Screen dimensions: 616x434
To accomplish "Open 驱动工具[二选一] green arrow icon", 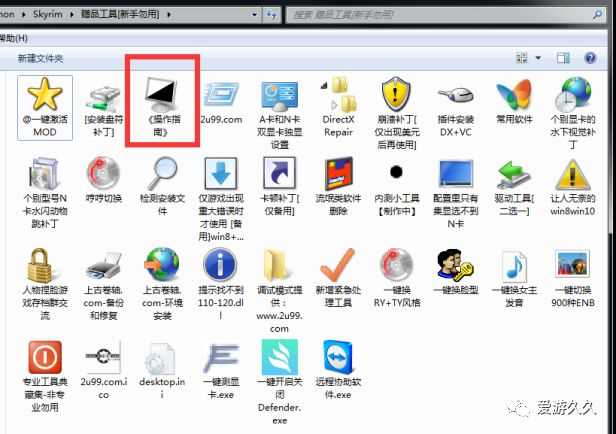I will pyautogui.click(x=514, y=174).
